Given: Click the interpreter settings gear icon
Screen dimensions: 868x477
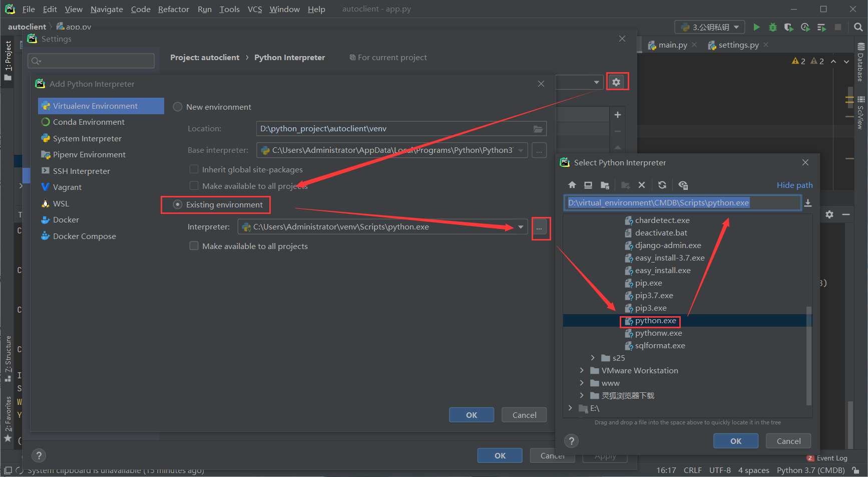Looking at the screenshot, I should 616,82.
